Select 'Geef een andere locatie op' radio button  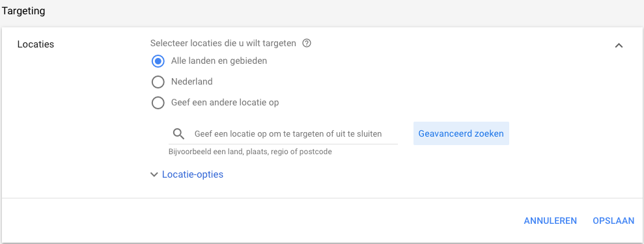coord(158,103)
